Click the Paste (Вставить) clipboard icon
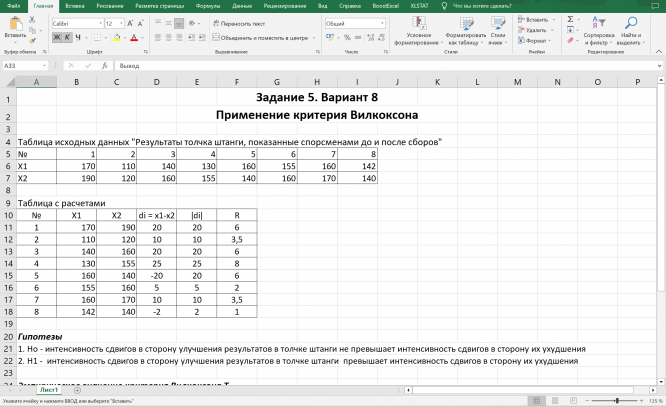666x407 pixels. tap(15, 25)
